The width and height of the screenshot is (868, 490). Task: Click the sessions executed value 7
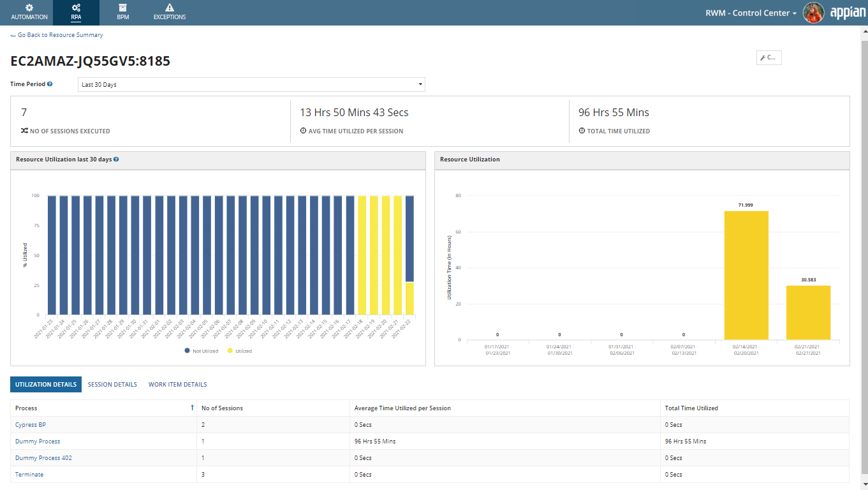[24, 112]
